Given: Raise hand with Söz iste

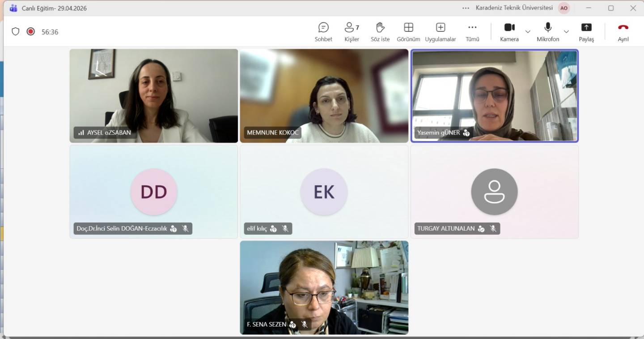Looking at the screenshot, I should pos(380,32).
